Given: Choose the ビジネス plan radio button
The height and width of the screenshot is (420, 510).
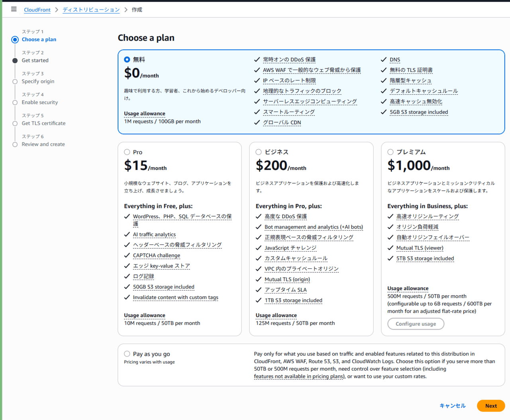Looking at the screenshot, I should pyautogui.click(x=259, y=152).
